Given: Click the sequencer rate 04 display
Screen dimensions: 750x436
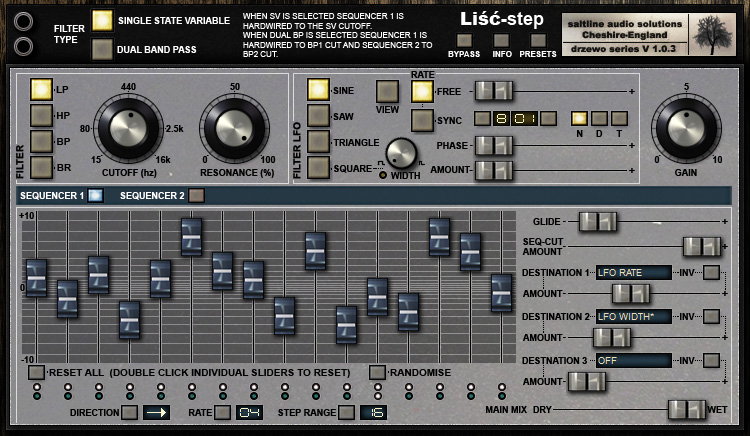Looking at the screenshot, I should [249, 413].
